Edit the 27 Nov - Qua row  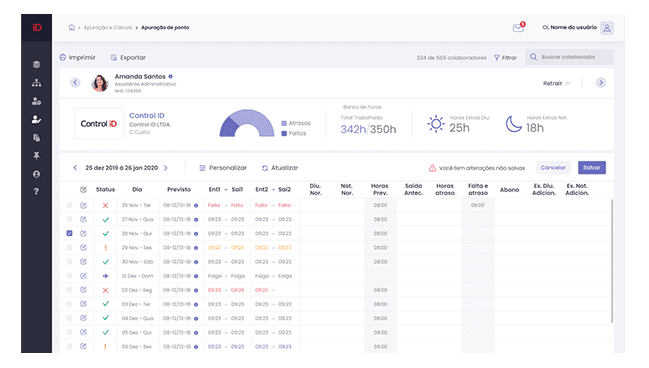tap(83, 219)
